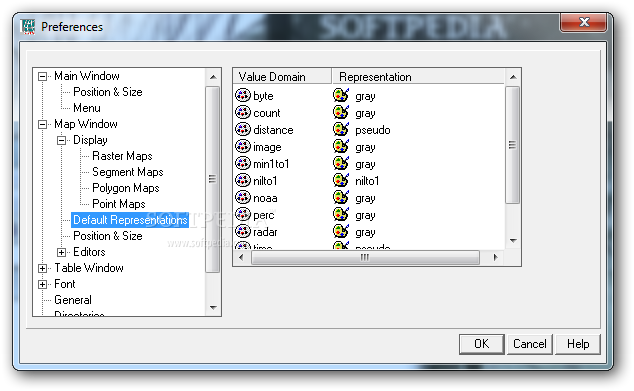Select the Editors tree label

pyautogui.click(x=89, y=252)
